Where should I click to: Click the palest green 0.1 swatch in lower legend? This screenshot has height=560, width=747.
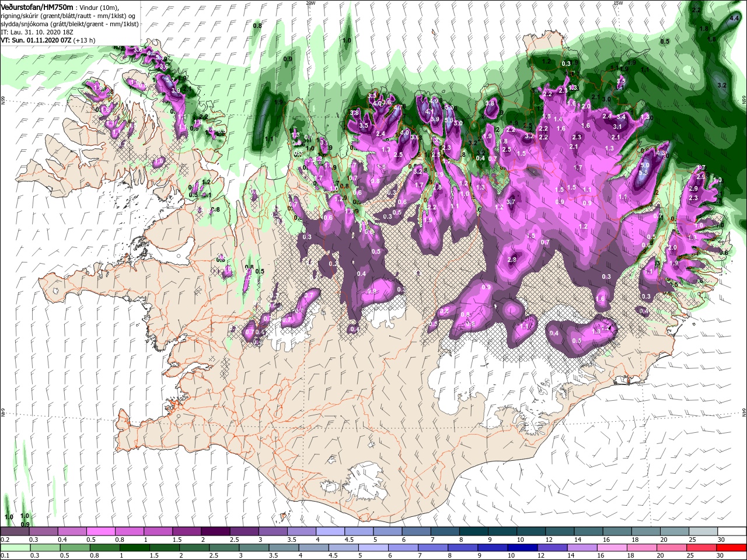15,548
